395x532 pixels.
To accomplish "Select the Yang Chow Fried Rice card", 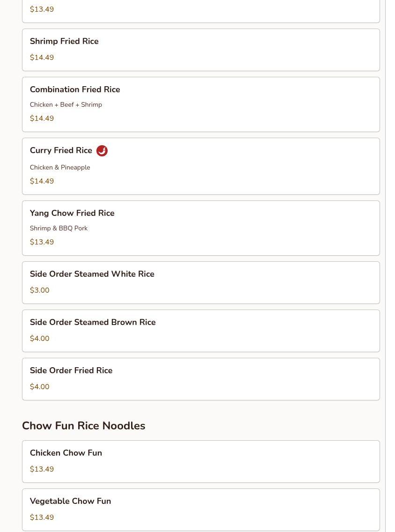I will click(201, 228).
